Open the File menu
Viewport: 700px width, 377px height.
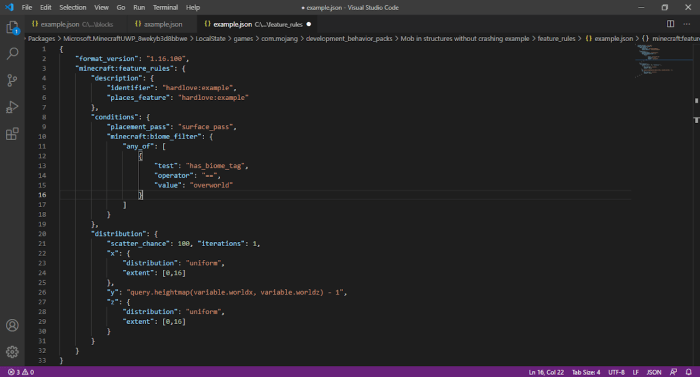pos(27,7)
